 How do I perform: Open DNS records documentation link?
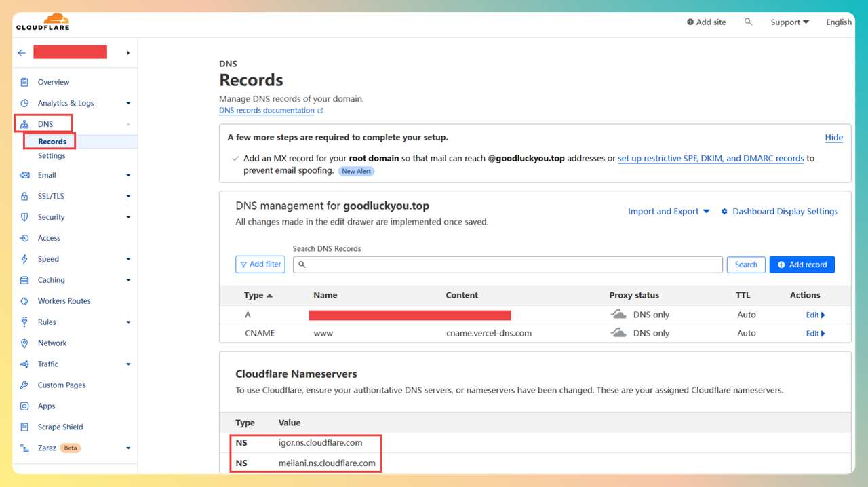(x=267, y=111)
